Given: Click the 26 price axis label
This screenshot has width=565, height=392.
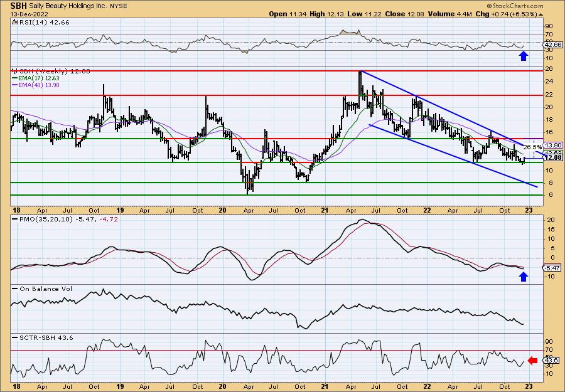Looking at the screenshot, I should (549, 69).
